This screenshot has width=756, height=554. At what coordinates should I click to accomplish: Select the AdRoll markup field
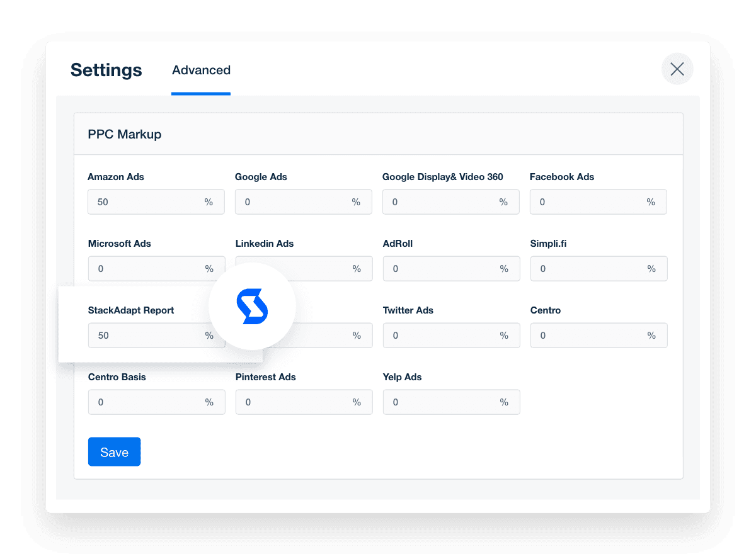click(450, 268)
